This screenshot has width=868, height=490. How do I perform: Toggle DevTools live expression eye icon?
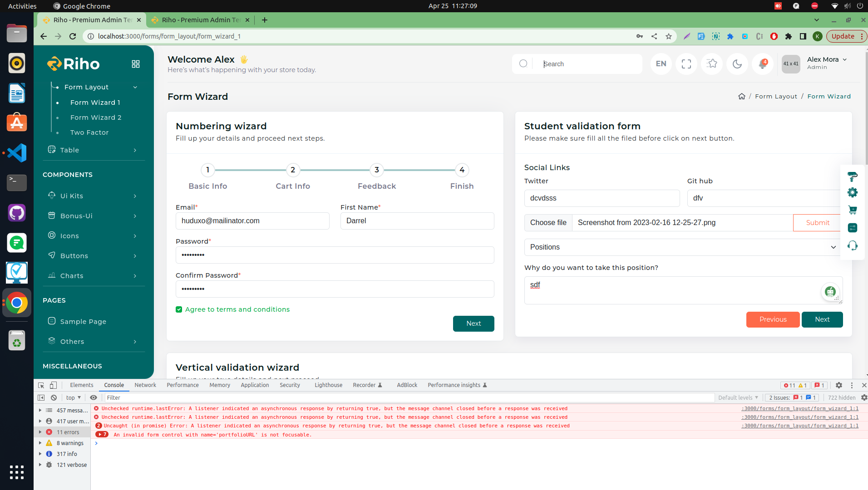pyautogui.click(x=94, y=397)
